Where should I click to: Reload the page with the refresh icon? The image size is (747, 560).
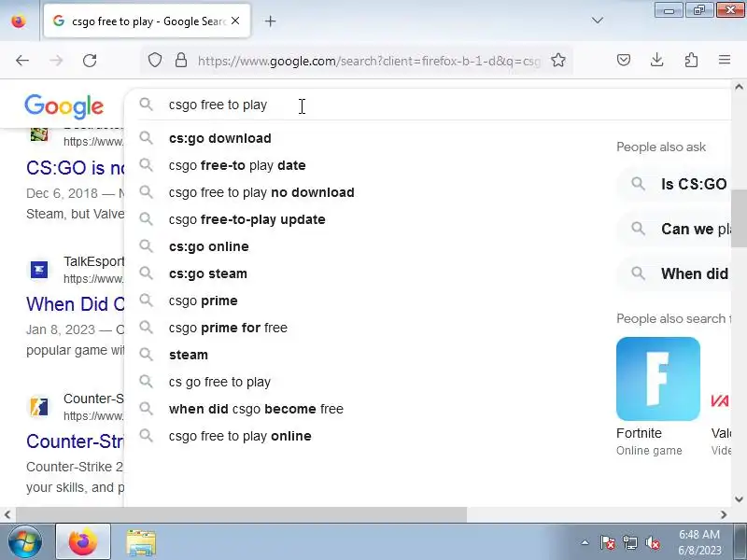(90, 61)
